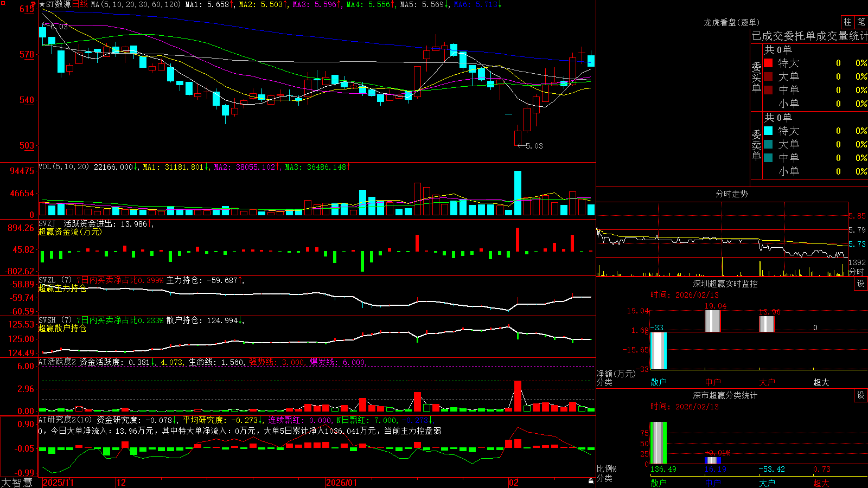Select the 散户 category in 实时监控 chart
Viewport: 868px width, 488px height.
coord(659,382)
